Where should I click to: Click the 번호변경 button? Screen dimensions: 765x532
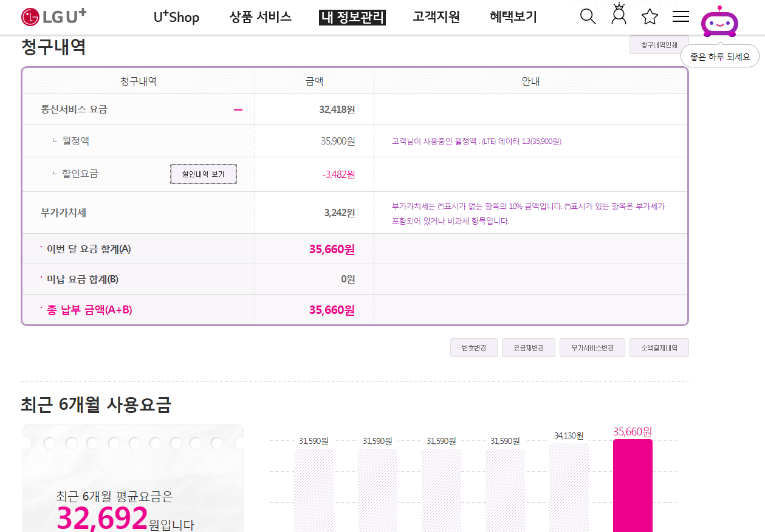[x=474, y=348]
